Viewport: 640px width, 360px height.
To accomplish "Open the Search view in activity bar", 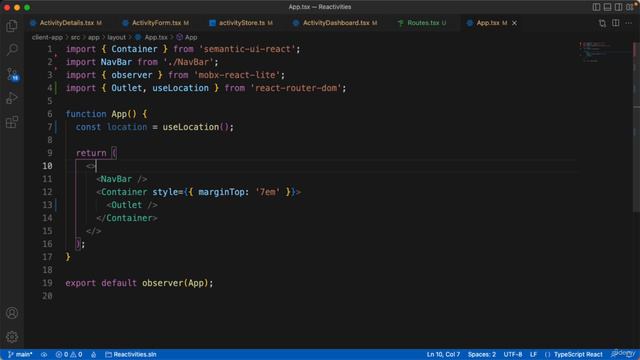I will (12, 50).
